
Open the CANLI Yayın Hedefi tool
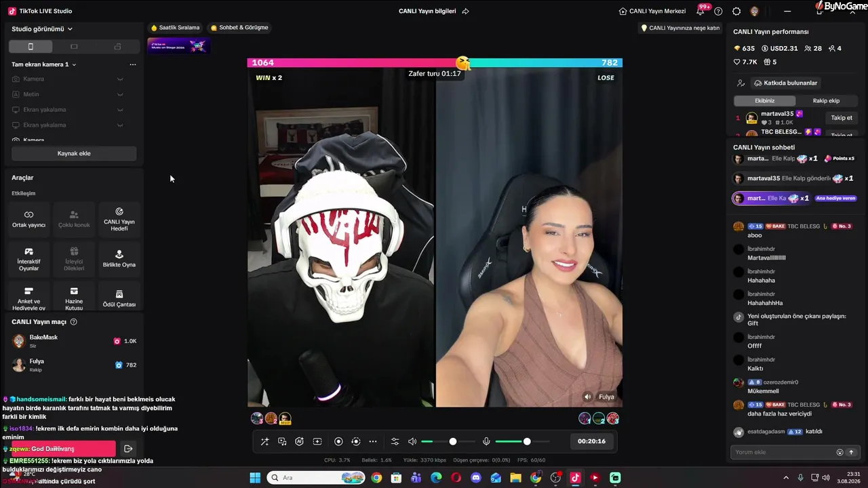119,219
